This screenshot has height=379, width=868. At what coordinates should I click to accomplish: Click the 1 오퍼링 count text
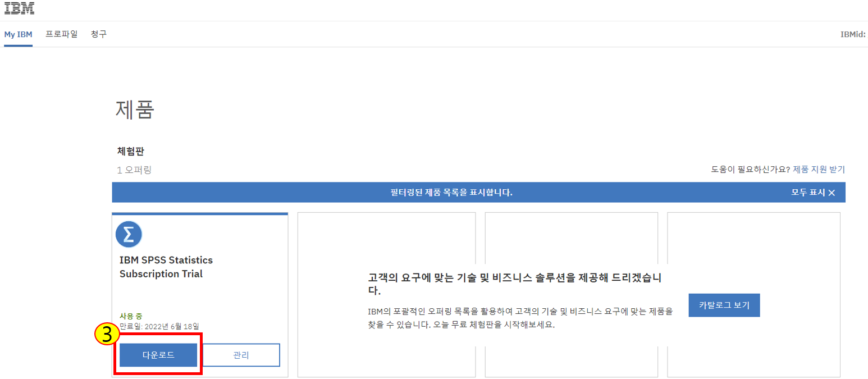[x=134, y=170]
